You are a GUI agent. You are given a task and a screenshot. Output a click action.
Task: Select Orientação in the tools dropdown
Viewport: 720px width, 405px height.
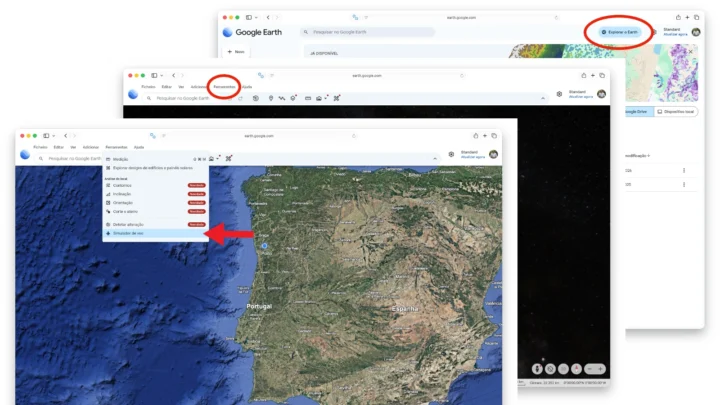155,202
